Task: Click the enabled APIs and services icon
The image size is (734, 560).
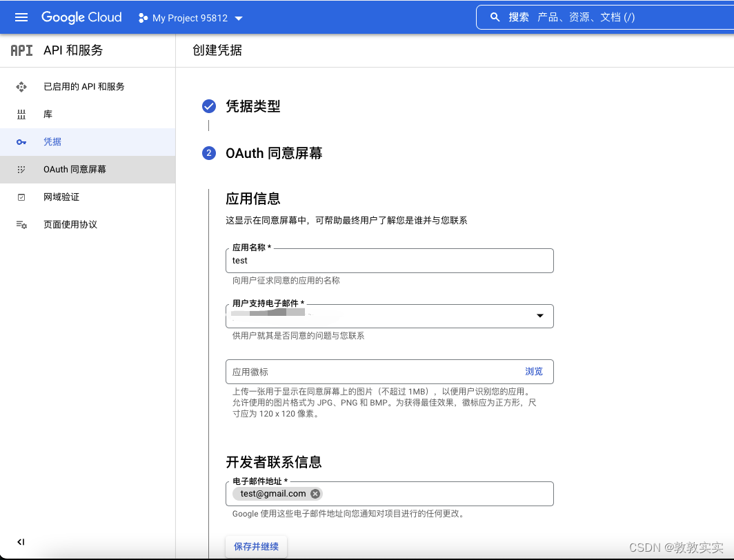Action: pos(21,87)
